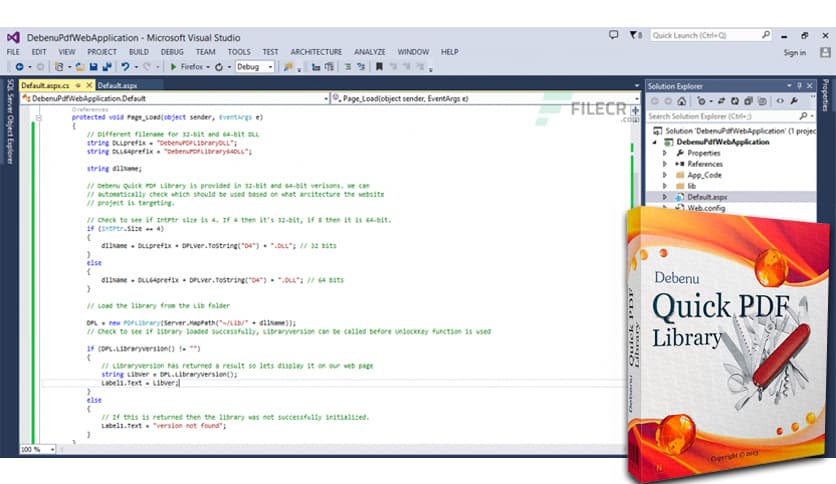Open the TOOLS menu
Screen dimensions: 836x484
(239, 52)
